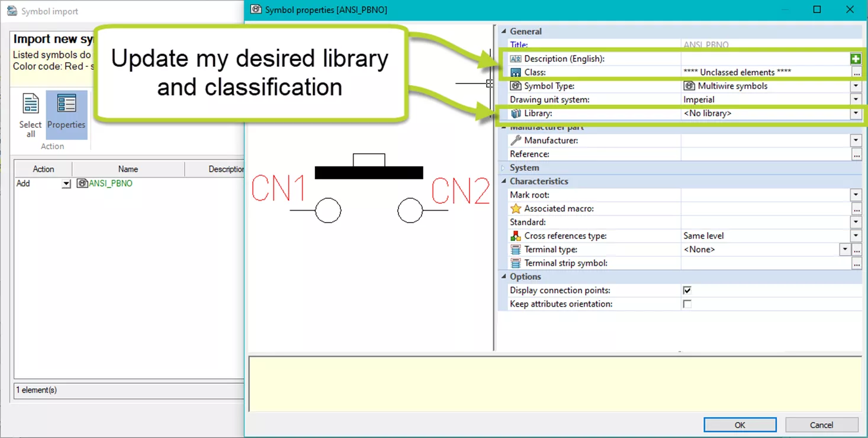Click the Symbol import window title icon
The height and width of the screenshot is (438, 868).
[x=12, y=11]
